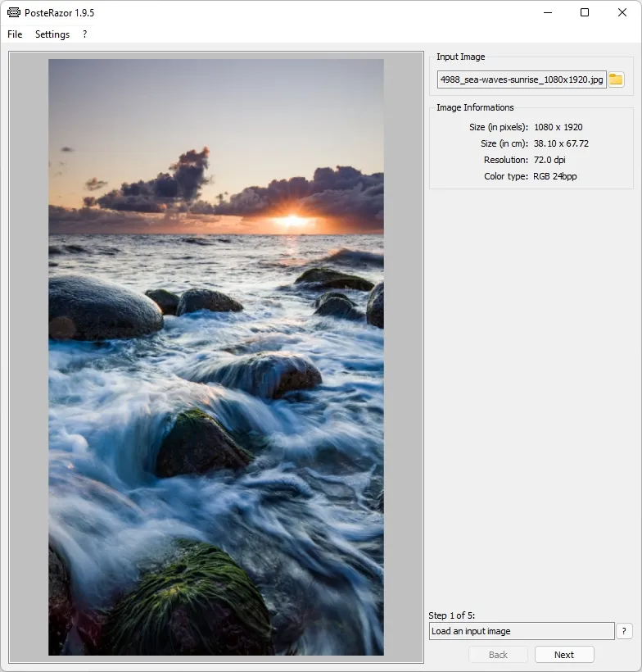The width and height of the screenshot is (642, 672).
Task: Focus the input image filename field
Action: (x=522, y=79)
